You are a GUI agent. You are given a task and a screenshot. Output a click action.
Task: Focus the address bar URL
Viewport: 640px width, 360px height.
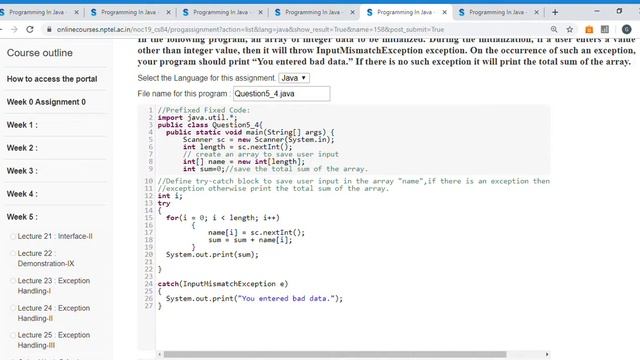[x=250, y=29]
